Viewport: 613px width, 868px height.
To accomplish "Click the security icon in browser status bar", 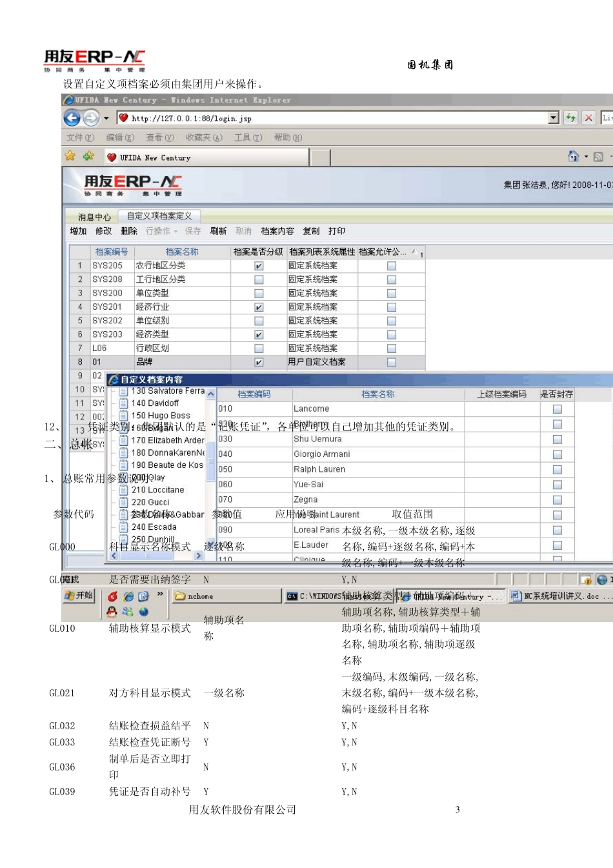I will pos(586,580).
